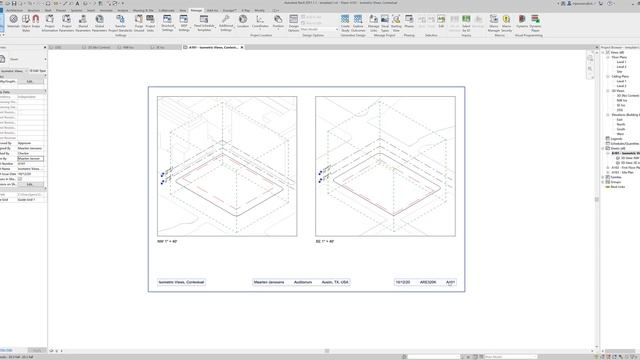Open the Snaps settings

coord(36,22)
